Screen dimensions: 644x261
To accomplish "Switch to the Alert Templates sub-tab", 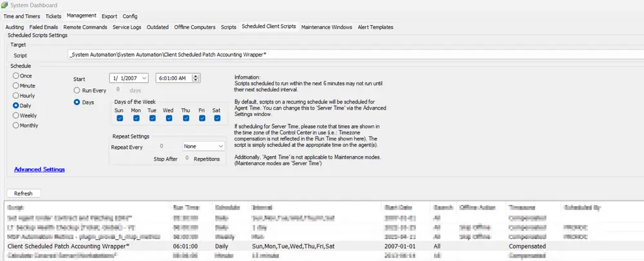I will click(375, 27).
